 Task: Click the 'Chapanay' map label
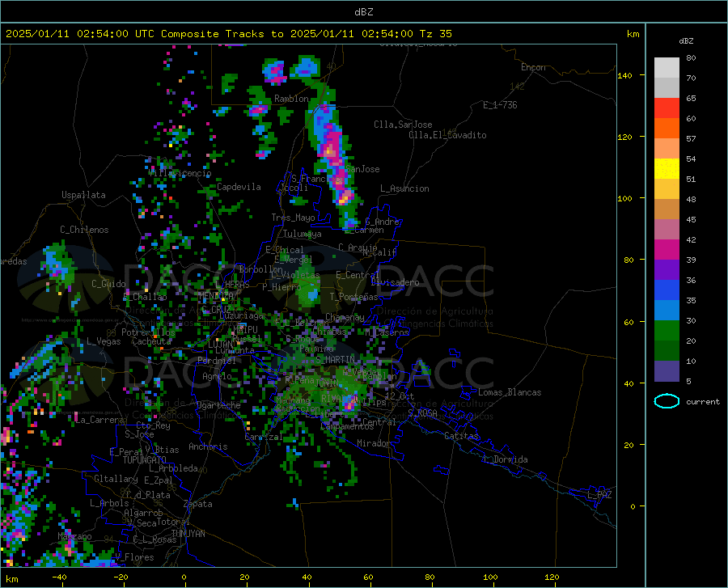coord(345,317)
